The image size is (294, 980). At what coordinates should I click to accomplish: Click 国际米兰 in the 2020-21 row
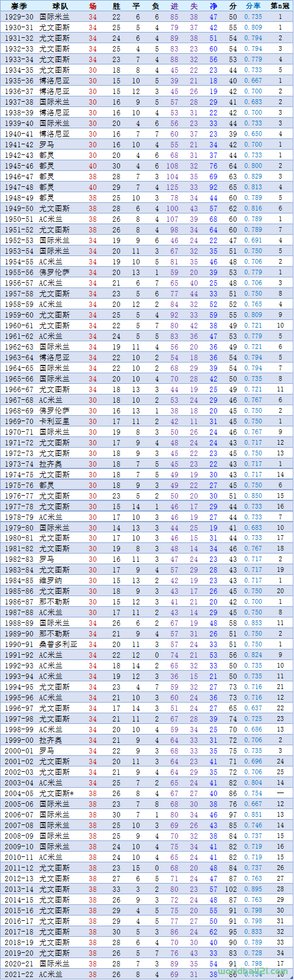click(54, 963)
